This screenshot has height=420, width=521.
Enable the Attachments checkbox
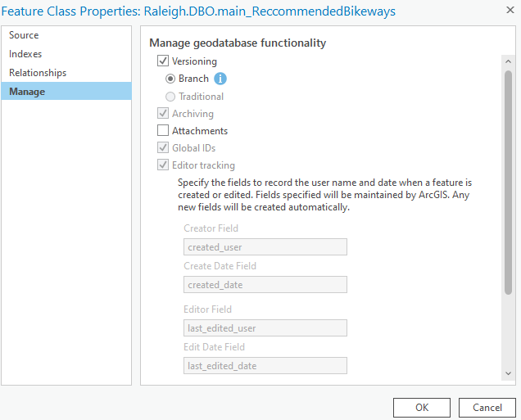(162, 131)
